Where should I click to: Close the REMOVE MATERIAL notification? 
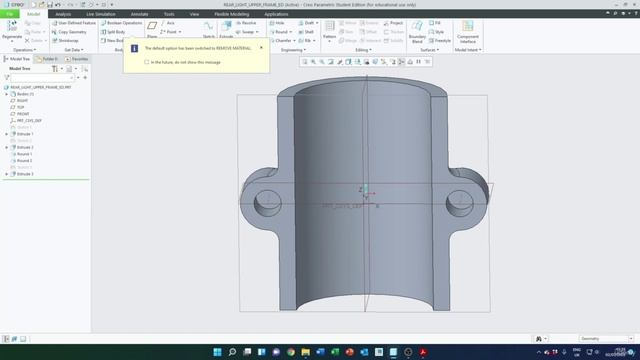(x=261, y=47)
